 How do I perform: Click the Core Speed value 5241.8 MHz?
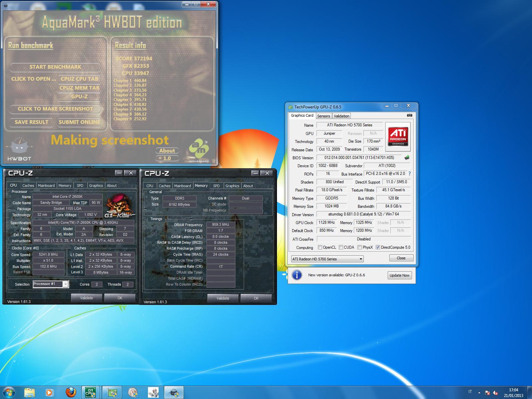[48, 254]
